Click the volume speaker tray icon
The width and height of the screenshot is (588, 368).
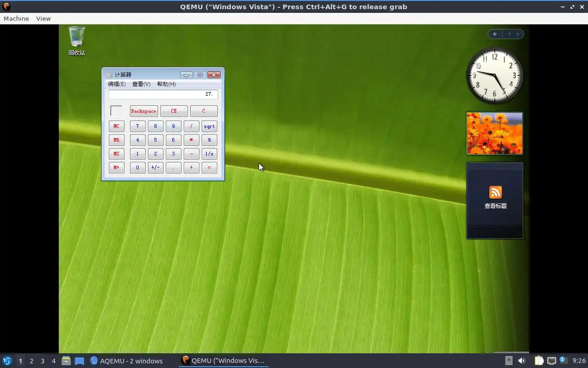tap(522, 361)
